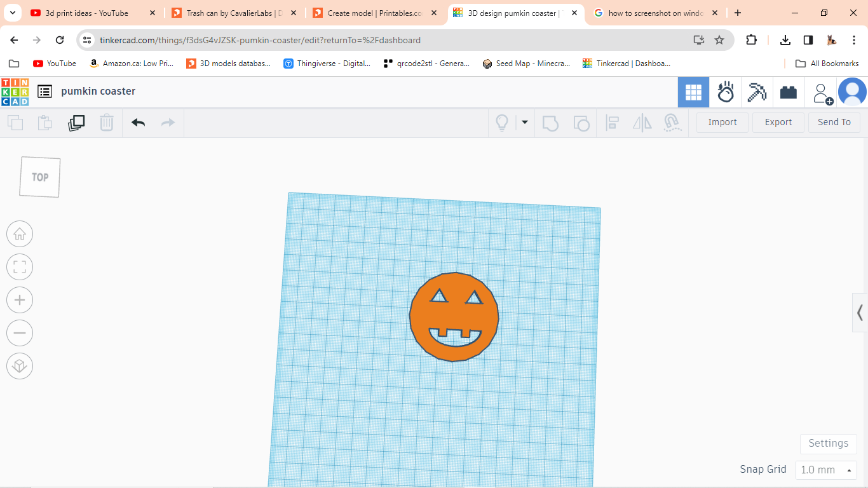
Task: Toggle perspective orthographic view cube button
Action: pyautogui.click(x=20, y=366)
